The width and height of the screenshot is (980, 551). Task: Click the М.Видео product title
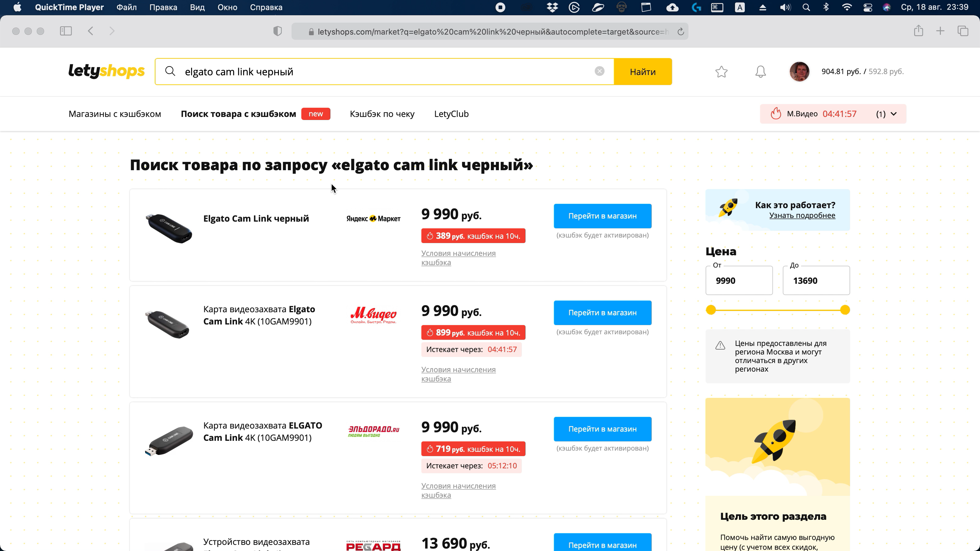(259, 315)
